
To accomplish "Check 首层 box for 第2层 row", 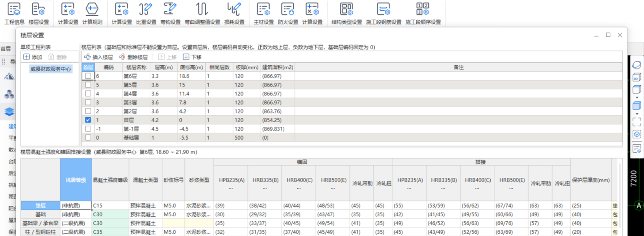I will [88, 111].
